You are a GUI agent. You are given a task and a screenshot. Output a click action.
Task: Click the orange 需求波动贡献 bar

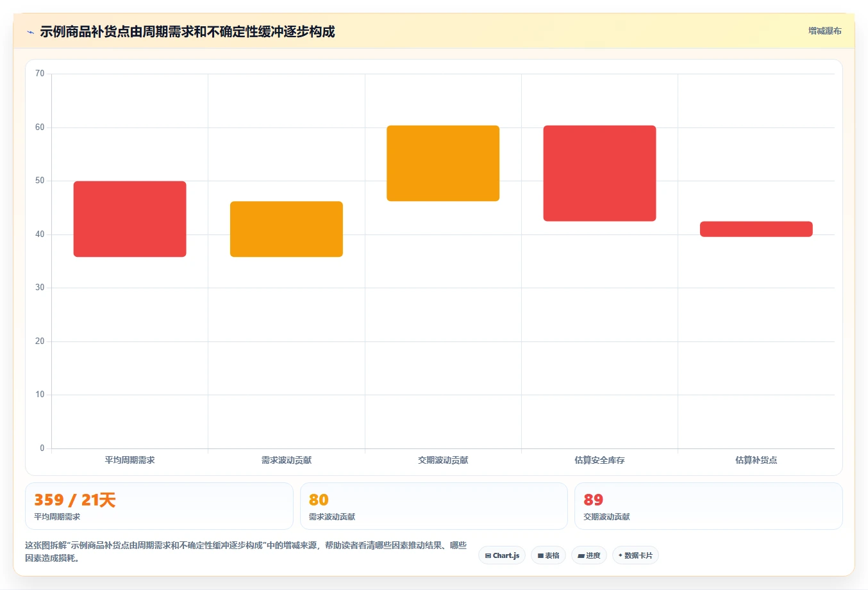click(x=287, y=229)
